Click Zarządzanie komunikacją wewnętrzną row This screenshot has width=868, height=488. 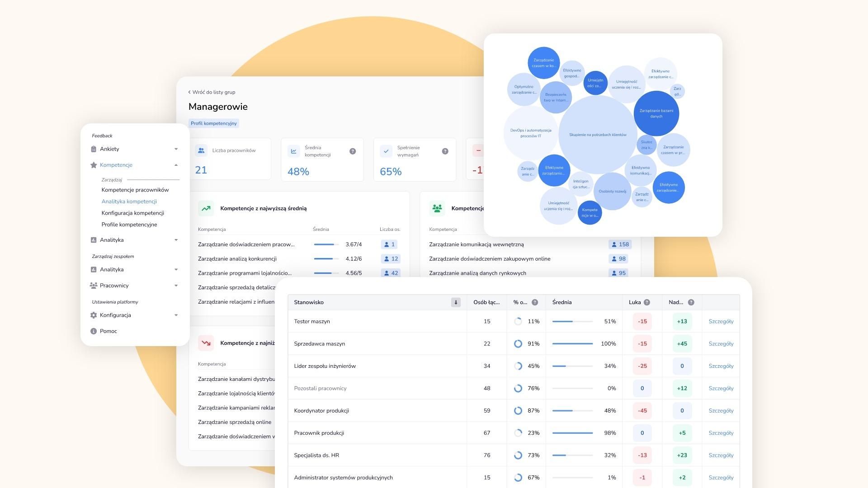click(x=530, y=244)
